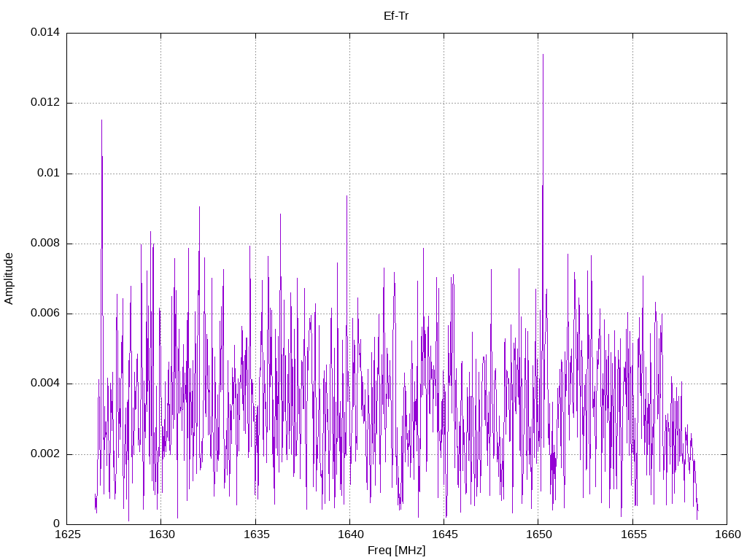Click the 1650 x-axis tick label

coord(539,534)
